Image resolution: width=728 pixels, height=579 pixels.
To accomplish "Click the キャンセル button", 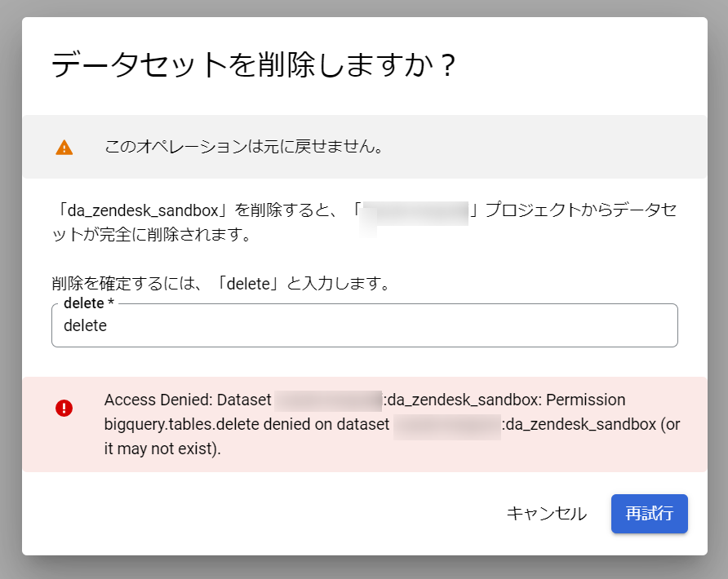I will 547,514.
